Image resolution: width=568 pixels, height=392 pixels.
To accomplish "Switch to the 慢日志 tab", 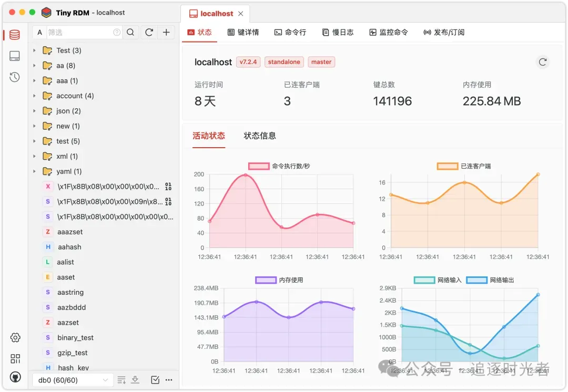I will [x=338, y=33].
